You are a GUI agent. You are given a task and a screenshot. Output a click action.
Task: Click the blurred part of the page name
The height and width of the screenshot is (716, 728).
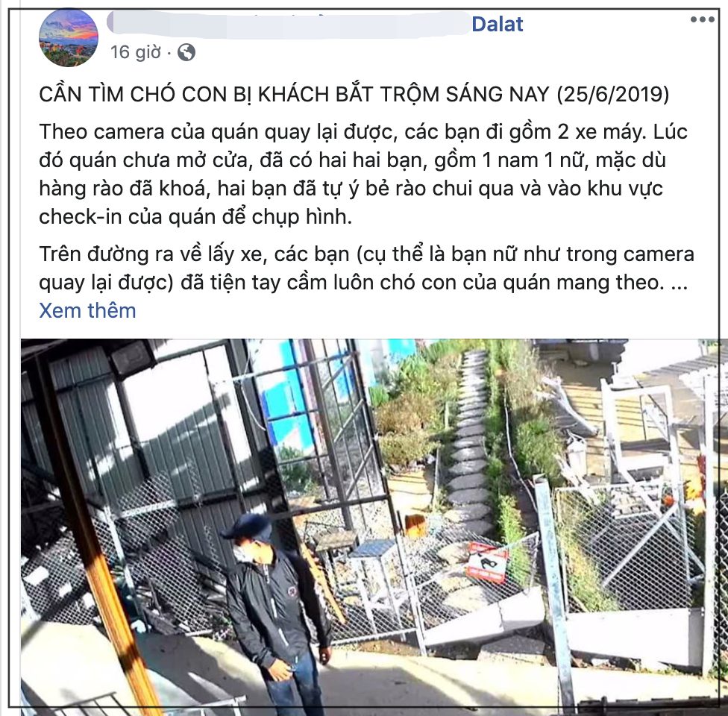click(x=289, y=23)
